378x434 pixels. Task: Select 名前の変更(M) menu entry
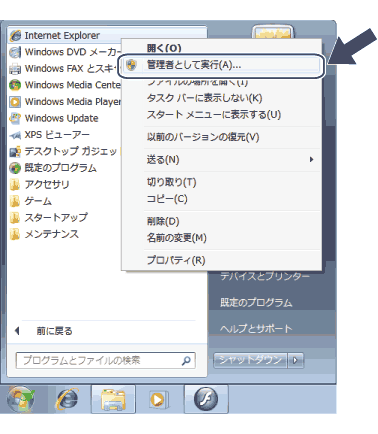pyautogui.click(x=177, y=238)
